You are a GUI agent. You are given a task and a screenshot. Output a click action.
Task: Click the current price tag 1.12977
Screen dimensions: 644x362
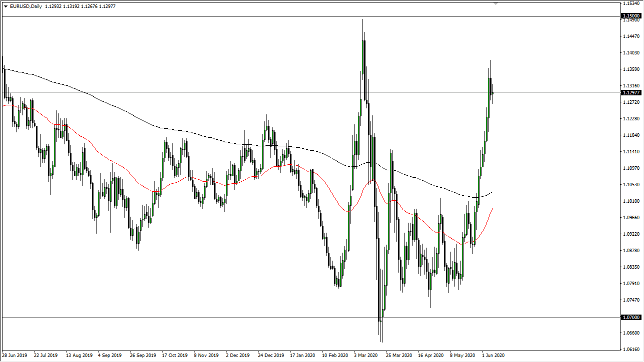click(631, 92)
